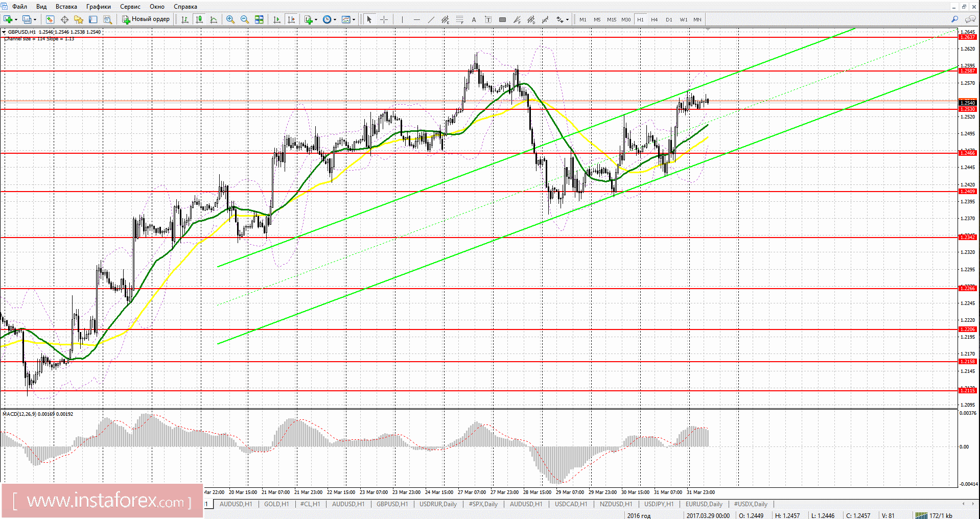
Task: Select the crosshair tool
Action: pyautogui.click(x=384, y=19)
